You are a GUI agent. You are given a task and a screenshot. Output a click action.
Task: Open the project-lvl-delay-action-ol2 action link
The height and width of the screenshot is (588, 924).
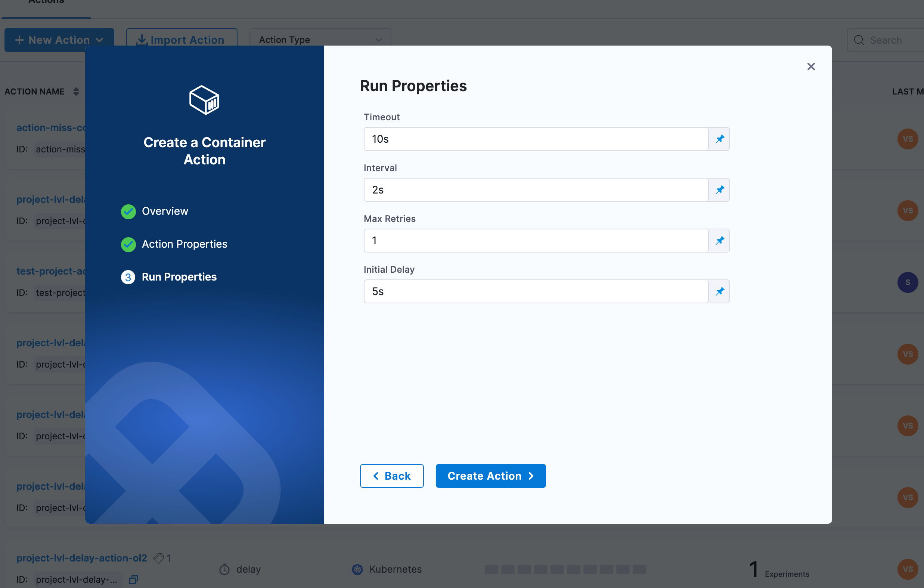[81, 558]
